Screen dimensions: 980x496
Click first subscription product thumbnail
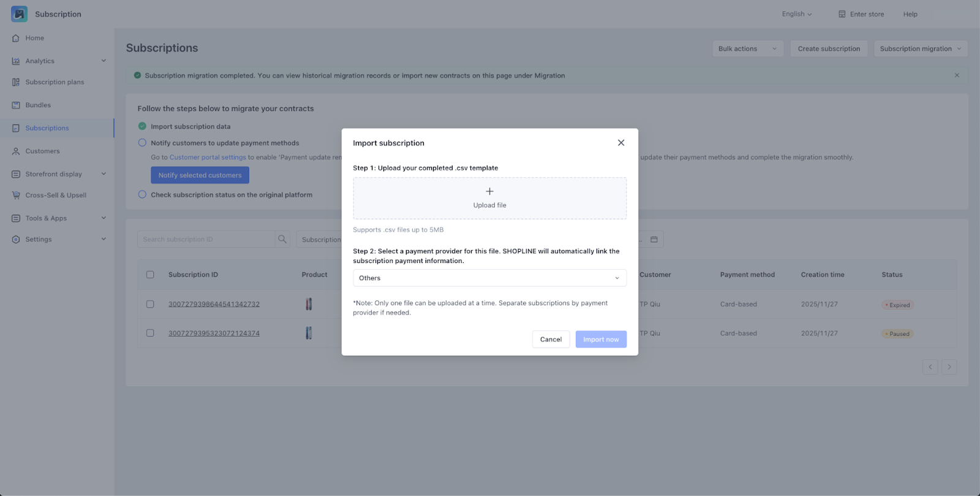[309, 304]
